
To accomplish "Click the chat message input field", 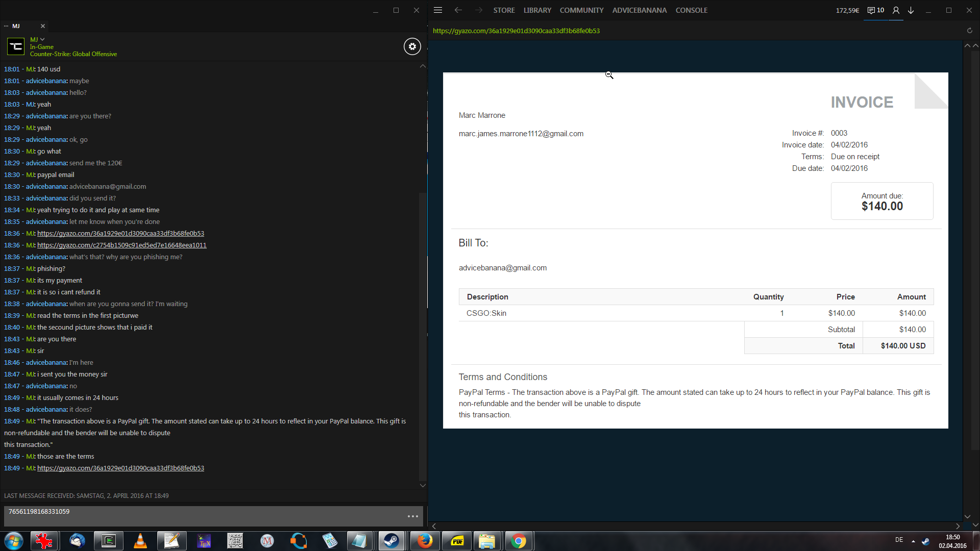I will pyautogui.click(x=204, y=515).
